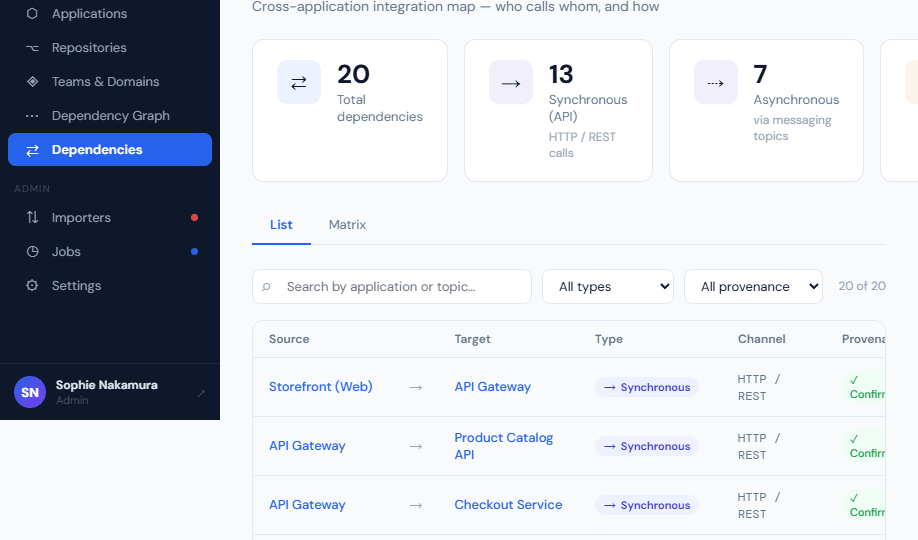Click arrow between Storefront (Web) and API Gateway

point(416,387)
